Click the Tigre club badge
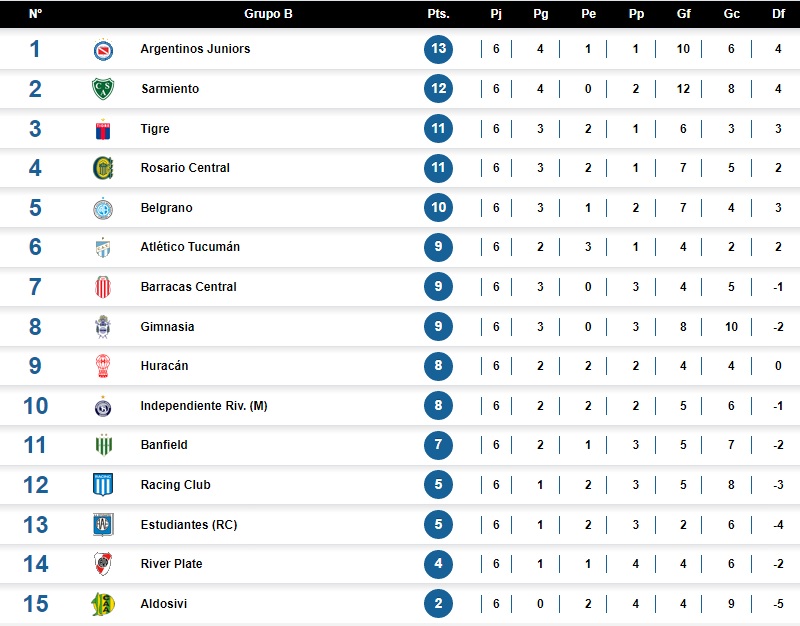Image resolution: width=800 pixels, height=626 pixels. (x=103, y=129)
